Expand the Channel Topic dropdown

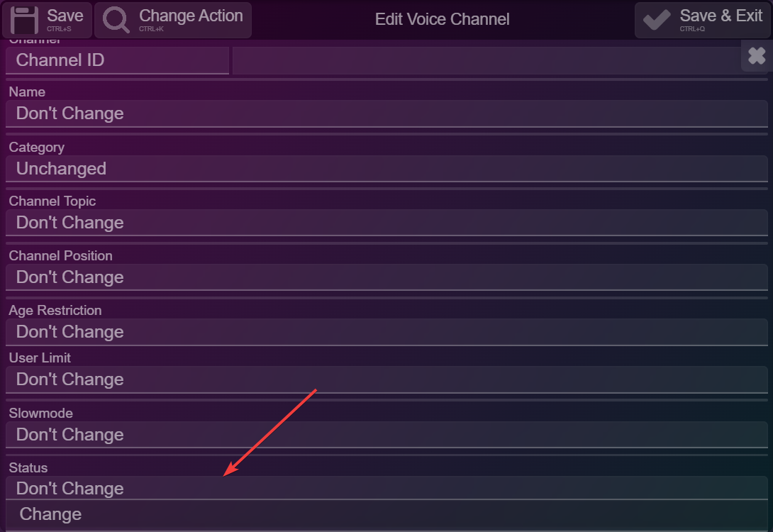(386, 222)
